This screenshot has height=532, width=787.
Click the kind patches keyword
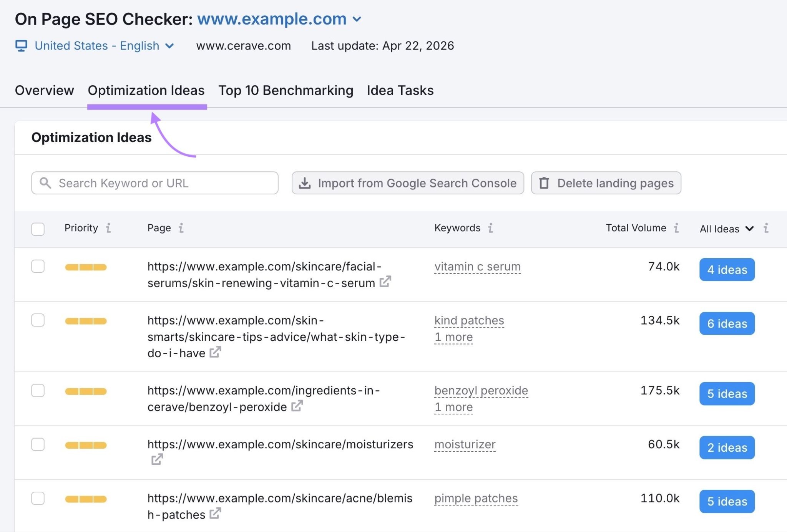tap(469, 320)
